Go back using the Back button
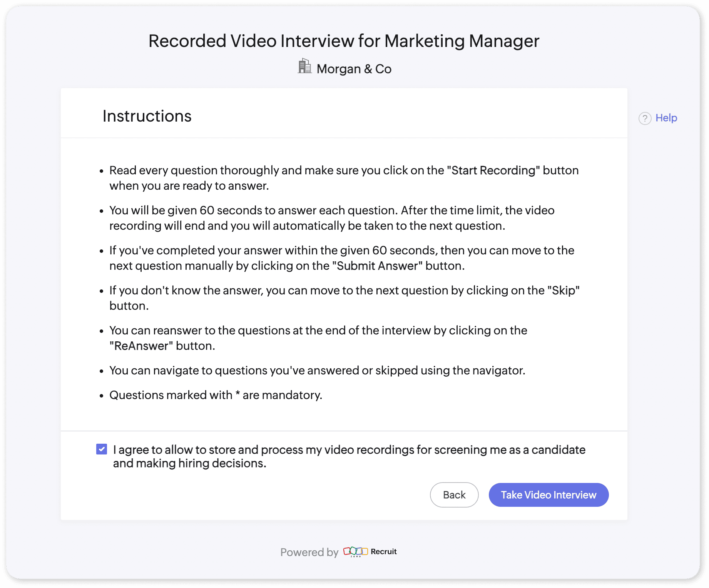This screenshot has width=709, height=588. coord(454,495)
